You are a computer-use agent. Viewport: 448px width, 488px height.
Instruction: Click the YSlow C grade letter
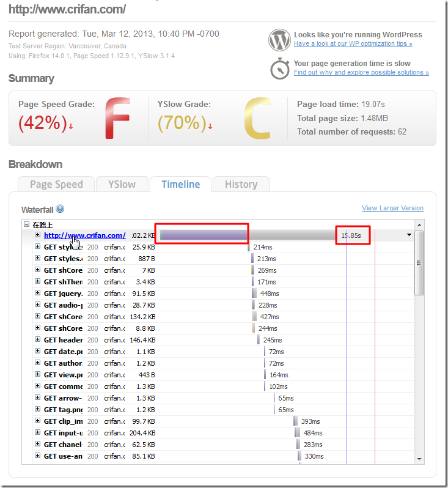(257, 118)
